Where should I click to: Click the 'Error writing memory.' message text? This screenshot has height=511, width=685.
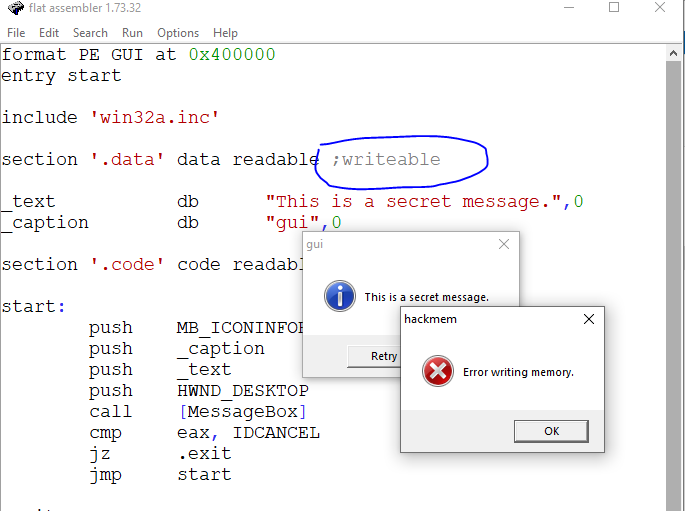(518, 372)
